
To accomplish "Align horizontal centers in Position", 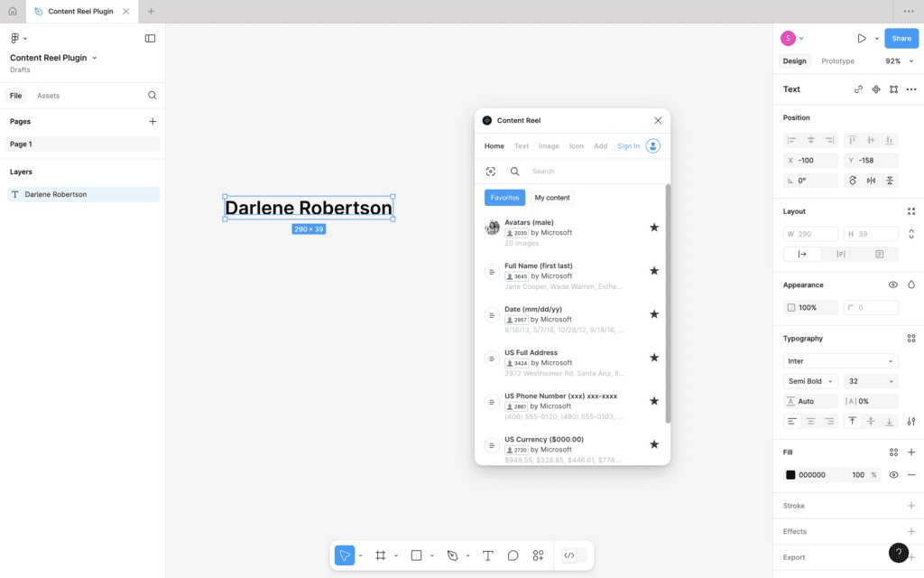I will 811,140.
